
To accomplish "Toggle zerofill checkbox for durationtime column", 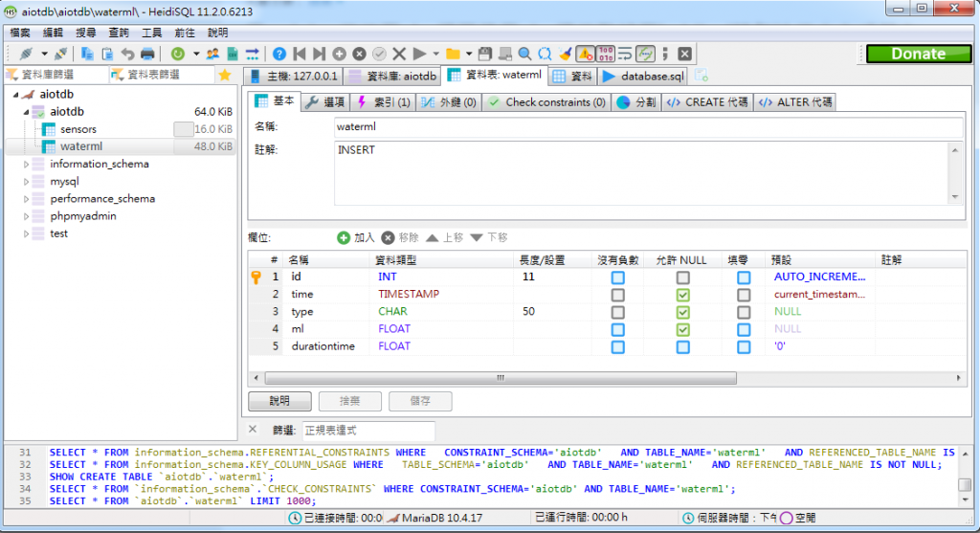I will pos(744,346).
